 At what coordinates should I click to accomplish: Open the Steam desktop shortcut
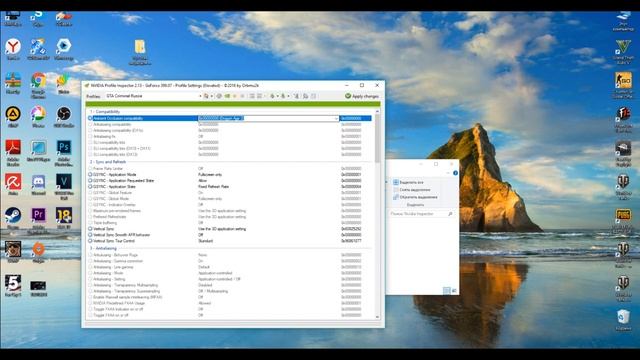coord(13,218)
